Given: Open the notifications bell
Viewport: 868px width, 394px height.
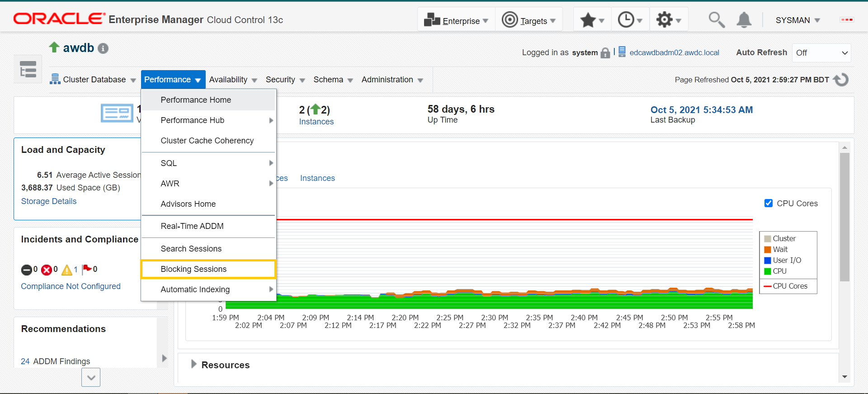Looking at the screenshot, I should pyautogui.click(x=744, y=20).
